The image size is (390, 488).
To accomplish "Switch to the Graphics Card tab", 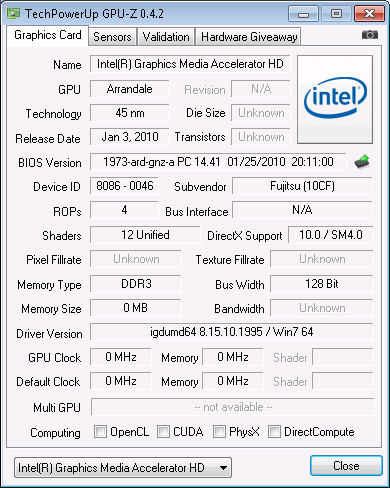I will pyautogui.click(x=48, y=35).
